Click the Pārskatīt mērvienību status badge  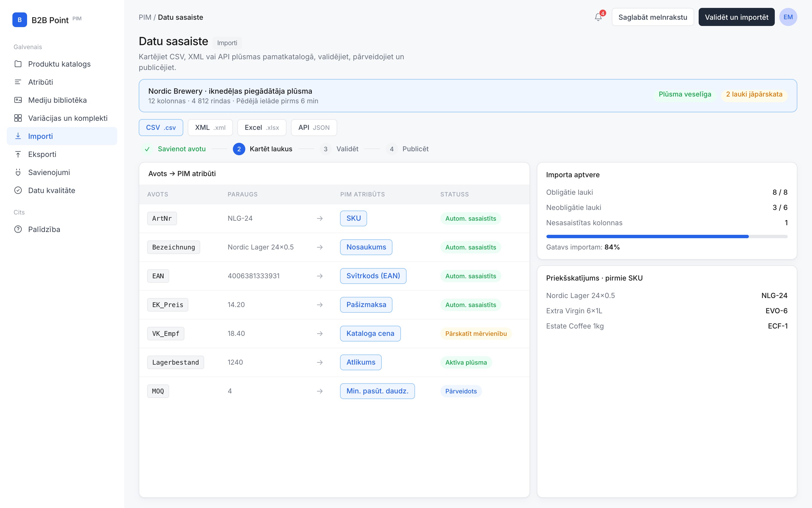(x=476, y=334)
